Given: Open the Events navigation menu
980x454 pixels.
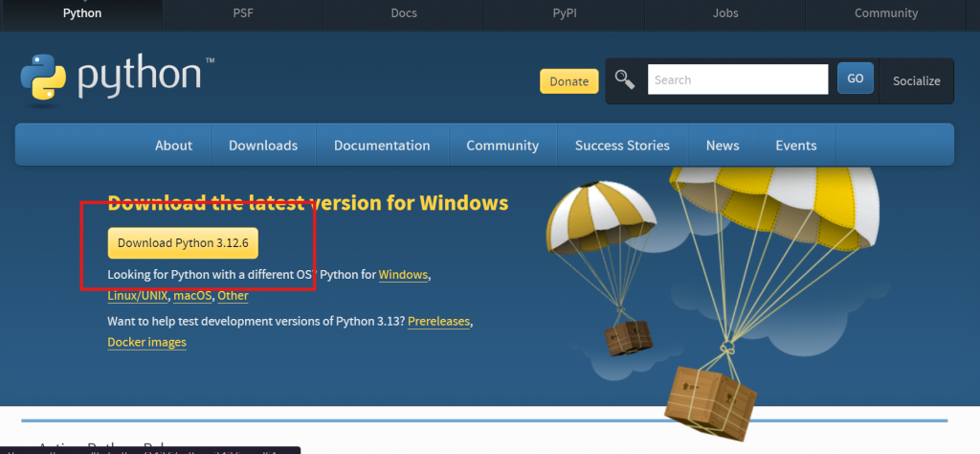Looking at the screenshot, I should click(796, 145).
